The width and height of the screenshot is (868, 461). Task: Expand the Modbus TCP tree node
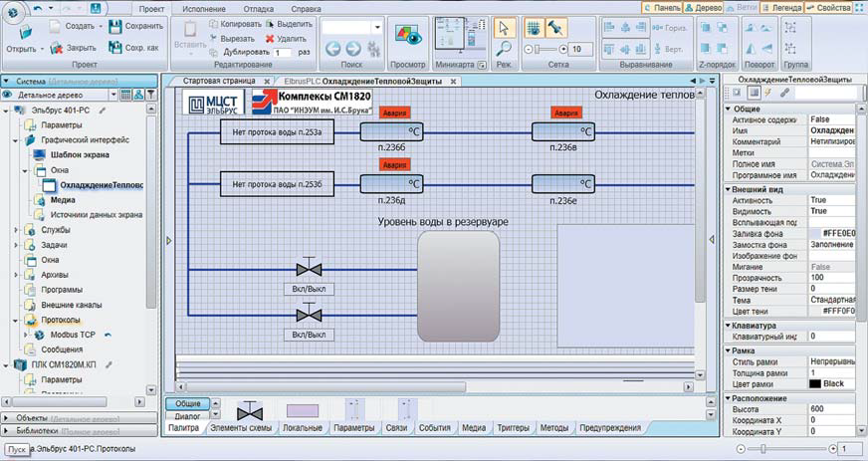click(26, 335)
